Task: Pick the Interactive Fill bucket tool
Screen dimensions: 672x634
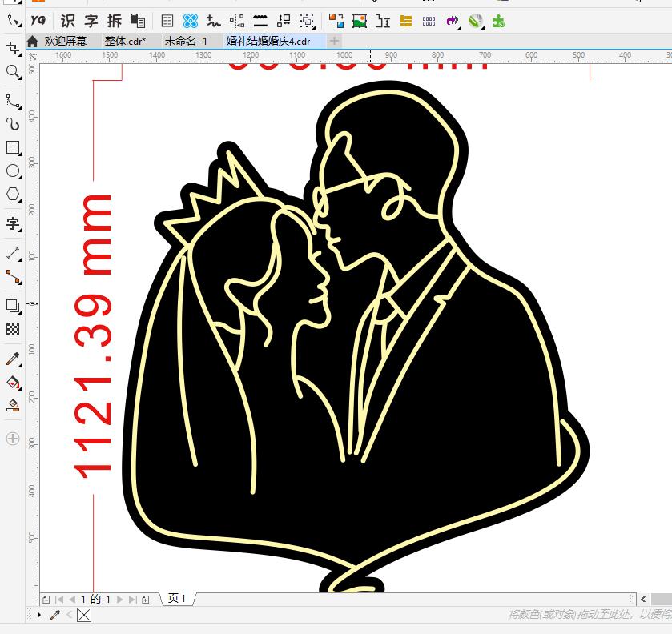Action: pyautogui.click(x=13, y=382)
